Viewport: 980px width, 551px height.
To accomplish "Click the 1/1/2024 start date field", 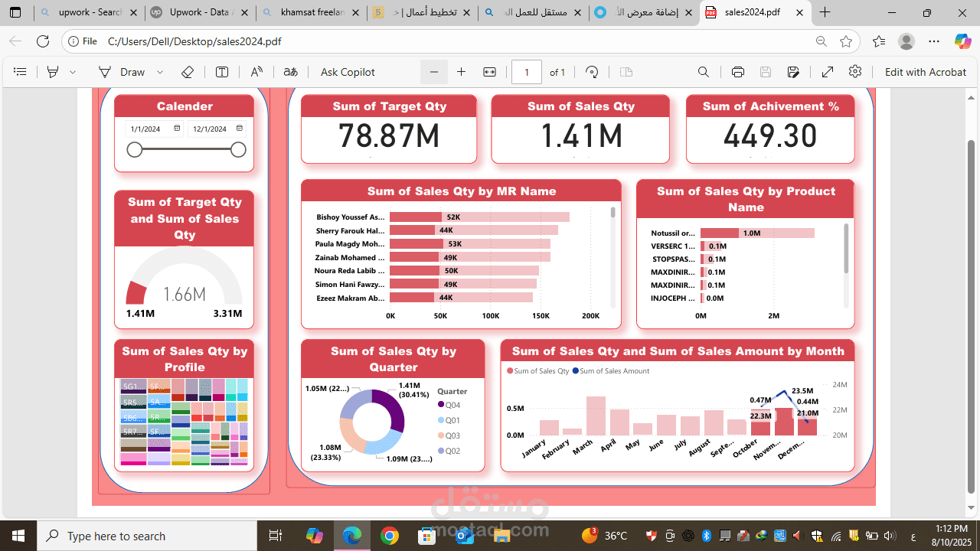I will click(155, 129).
